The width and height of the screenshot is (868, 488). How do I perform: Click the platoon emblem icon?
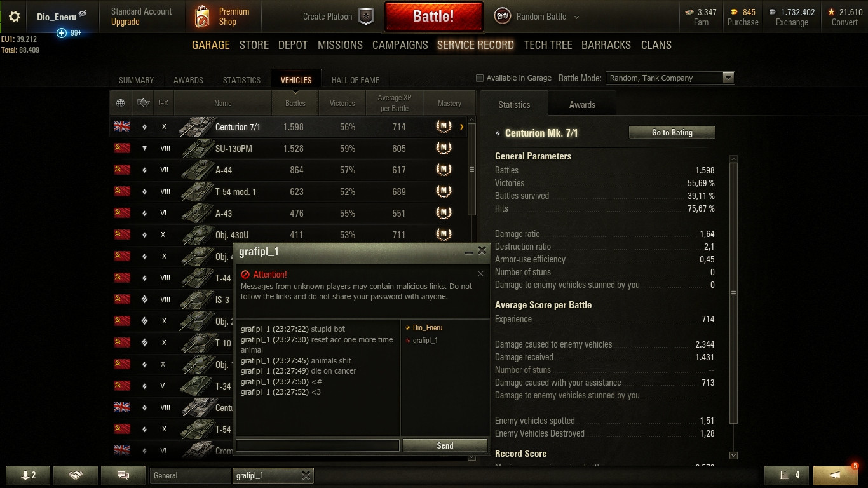[366, 17]
